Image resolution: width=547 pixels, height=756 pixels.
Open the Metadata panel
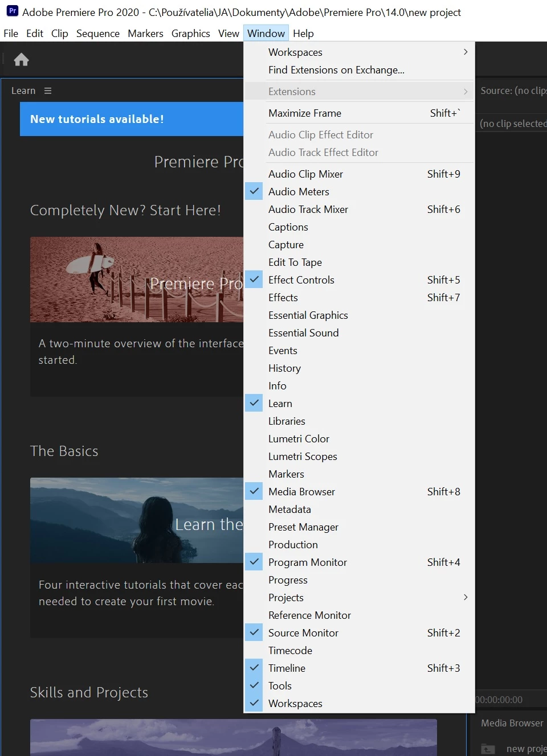[x=359, y=510]
